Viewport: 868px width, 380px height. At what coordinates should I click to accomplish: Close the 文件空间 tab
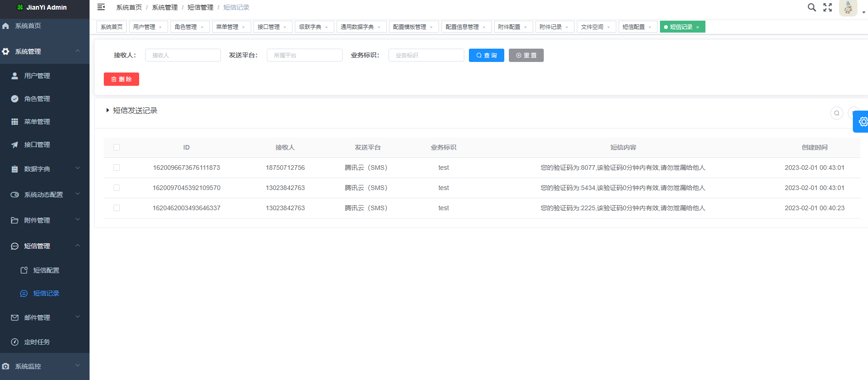pyautogui.click(x=609, y=27)
